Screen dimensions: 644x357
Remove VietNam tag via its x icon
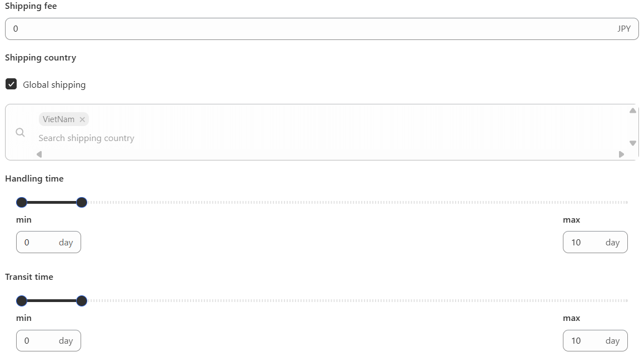point(82,119)
